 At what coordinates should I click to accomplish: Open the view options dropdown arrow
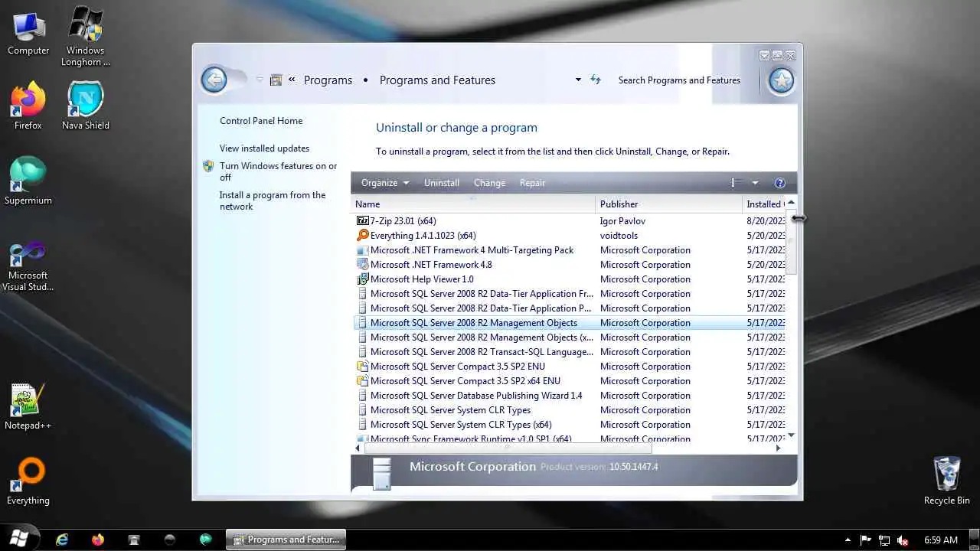pos(755,183)
